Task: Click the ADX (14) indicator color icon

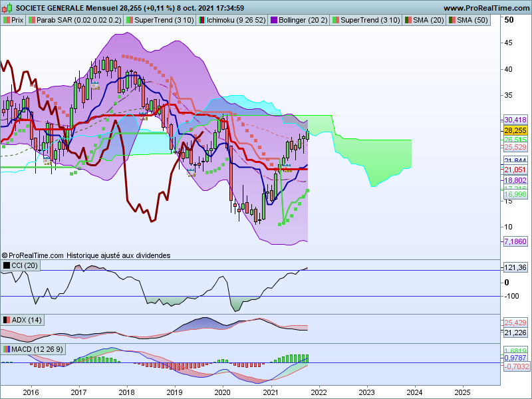Action: (x=7, y=320)
